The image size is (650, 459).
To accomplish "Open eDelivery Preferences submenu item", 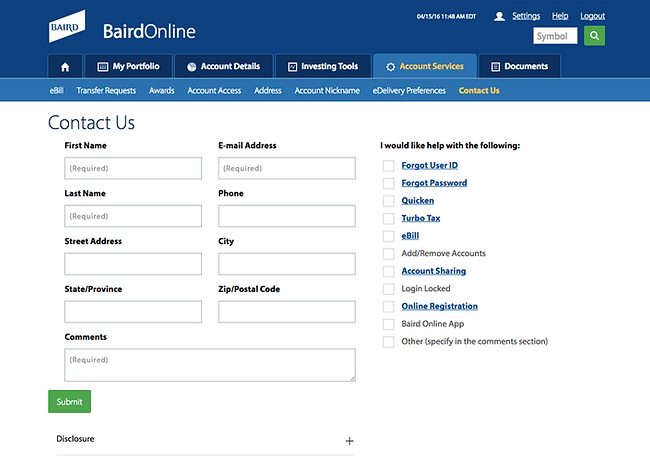I will [409, 90].
